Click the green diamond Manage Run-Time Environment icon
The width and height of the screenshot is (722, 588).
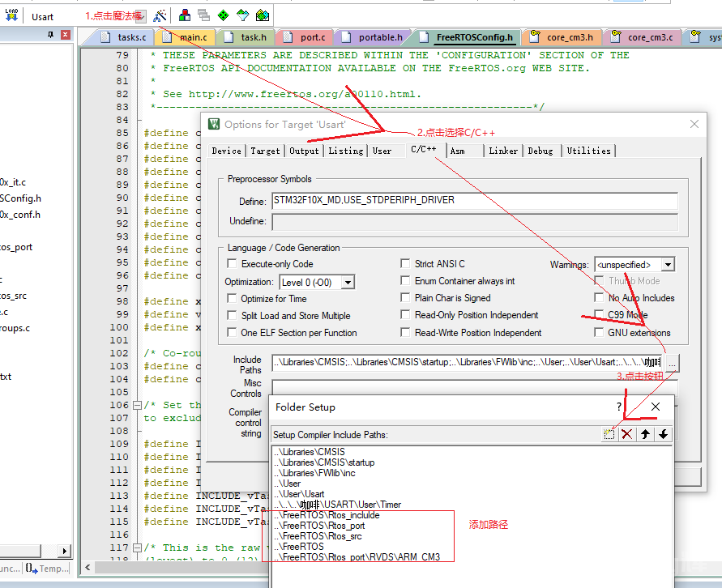[224, 15]
